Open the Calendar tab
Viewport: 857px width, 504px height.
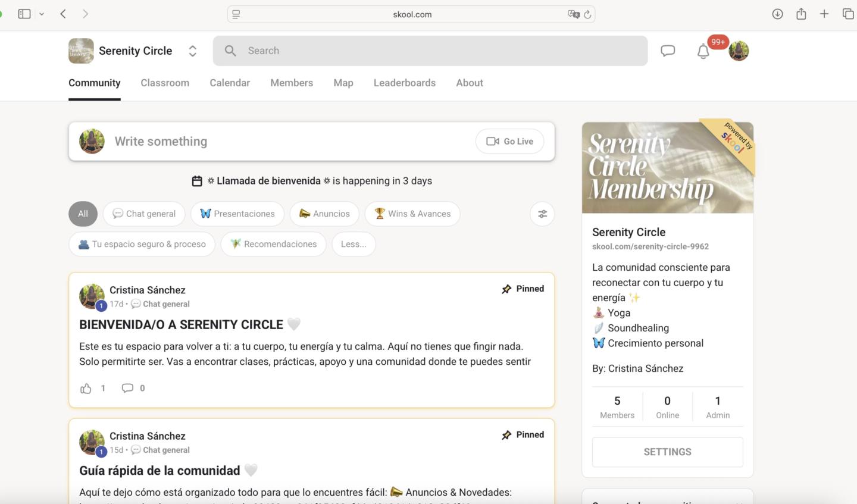coord(230,83)
